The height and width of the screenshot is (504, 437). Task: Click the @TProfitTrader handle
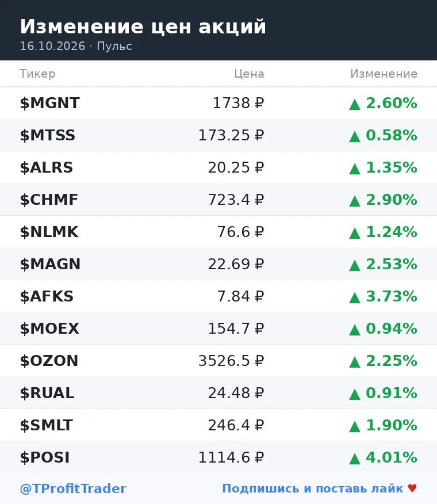(x=73, y=488)
